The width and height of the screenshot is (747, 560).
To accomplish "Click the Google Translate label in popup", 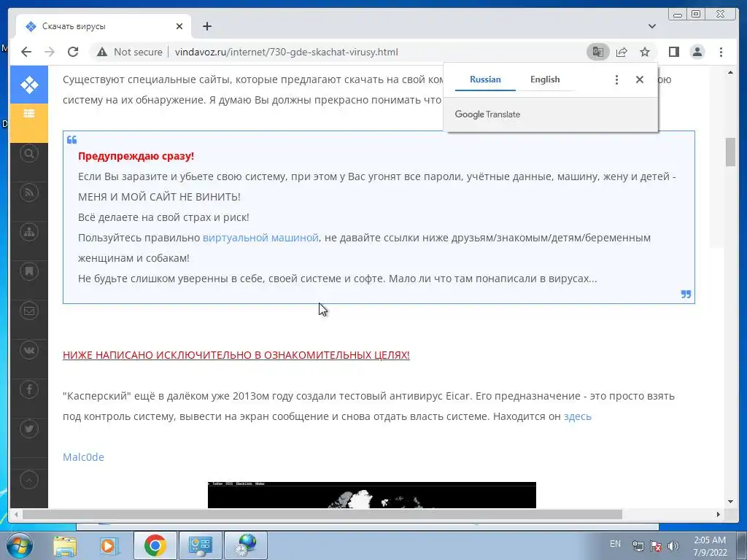I will pos(487,114).
